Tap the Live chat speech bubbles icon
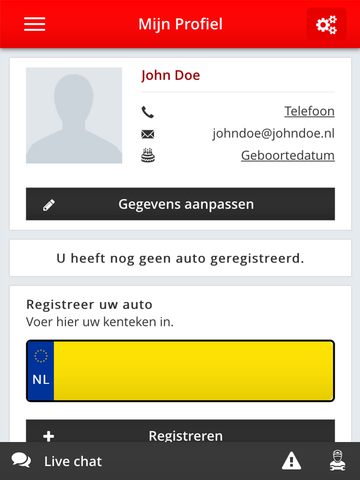 coord(21,460)
